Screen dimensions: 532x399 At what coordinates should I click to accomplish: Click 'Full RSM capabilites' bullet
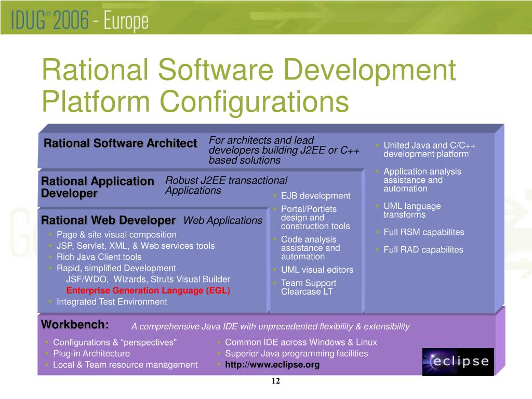[424, 232]
